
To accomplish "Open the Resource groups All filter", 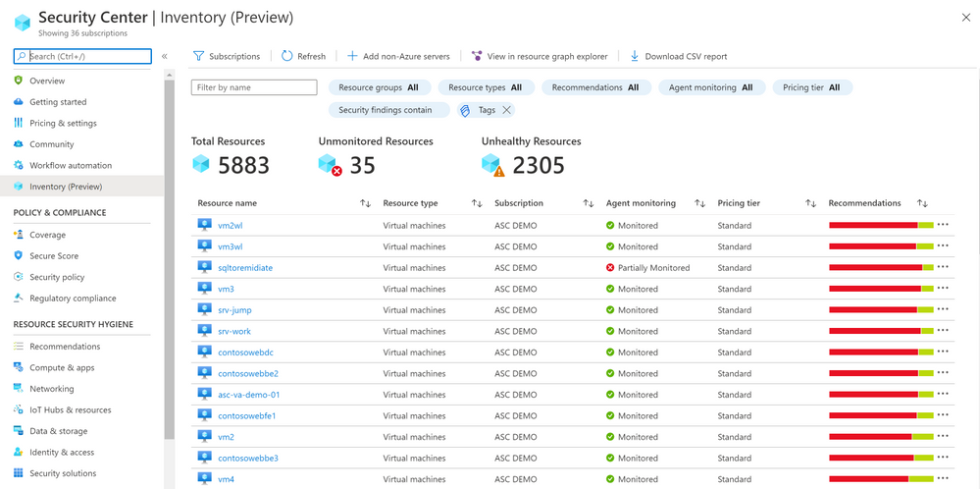I will [378, 87].
